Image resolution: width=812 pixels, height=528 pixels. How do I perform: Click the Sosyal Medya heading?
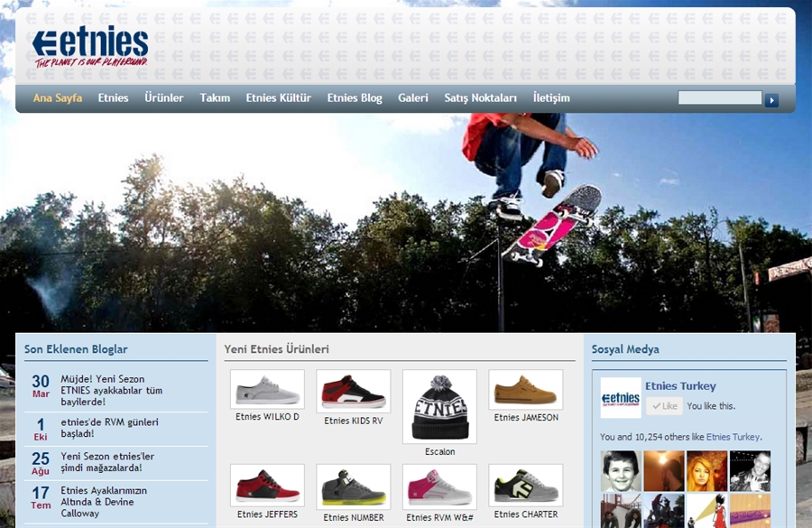tap(625, 349)
